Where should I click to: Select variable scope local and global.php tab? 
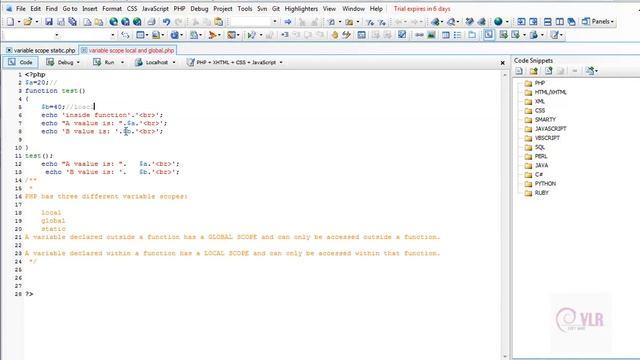pyautogui.click(x=128, y=50)
